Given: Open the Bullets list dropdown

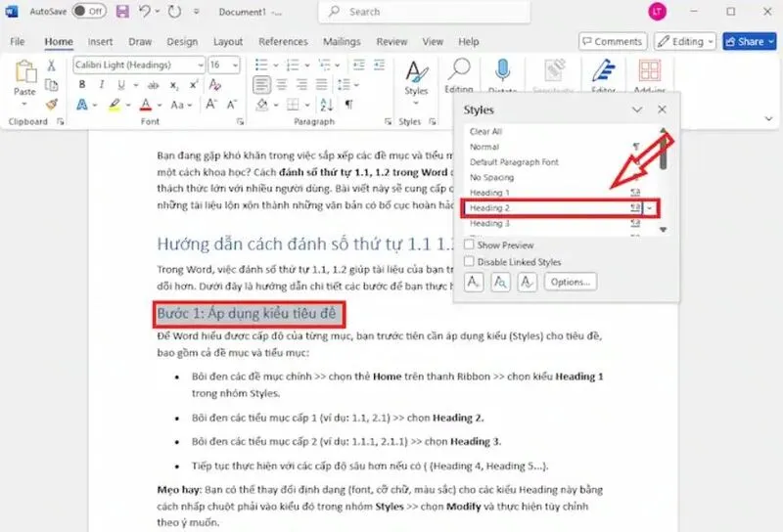Looking at the screenshot, I should coord(276,66).
